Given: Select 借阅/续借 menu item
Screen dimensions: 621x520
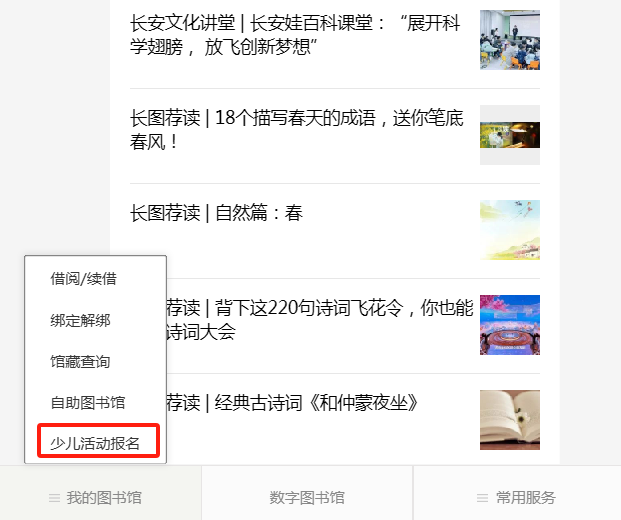Looking at the screenshot, I should pyautogui.click(x=84, y=278).
